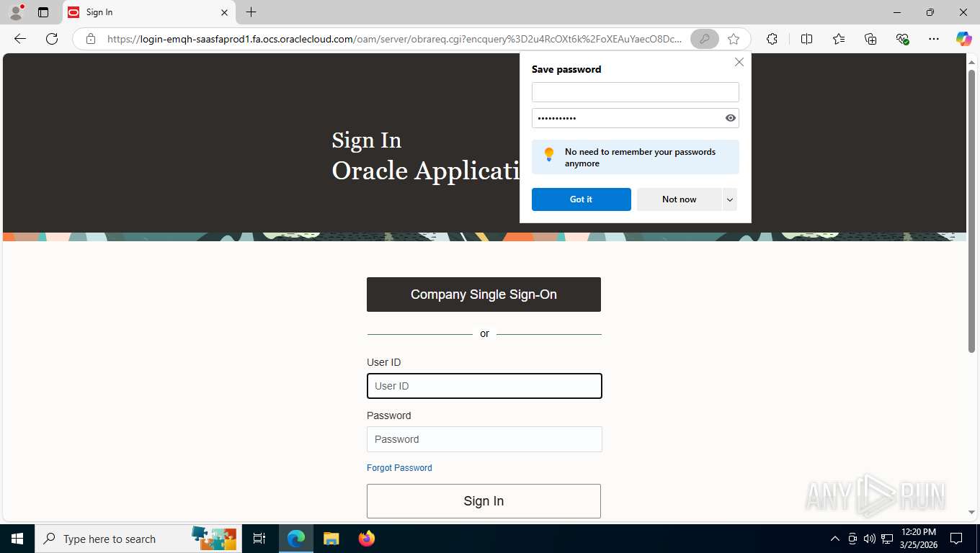
Task: Click the taskbar search box
Action: coord(137,539)
